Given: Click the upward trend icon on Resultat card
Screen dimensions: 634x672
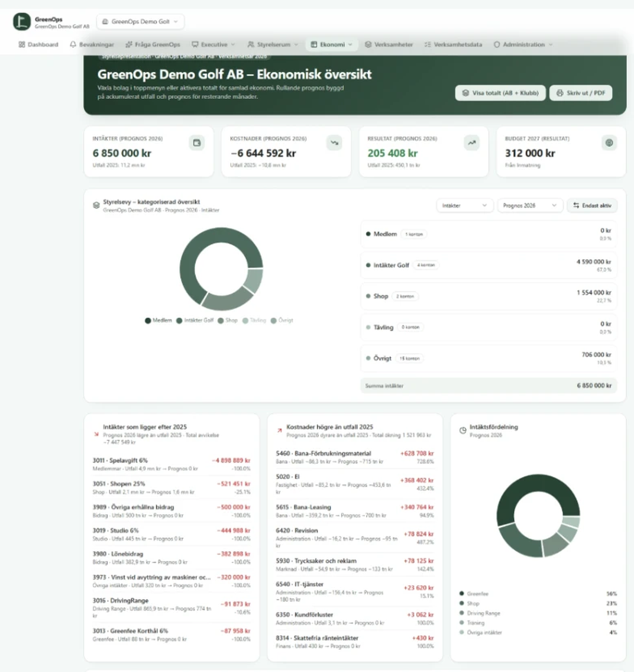Looking at the screenshot, I should 472,143.
